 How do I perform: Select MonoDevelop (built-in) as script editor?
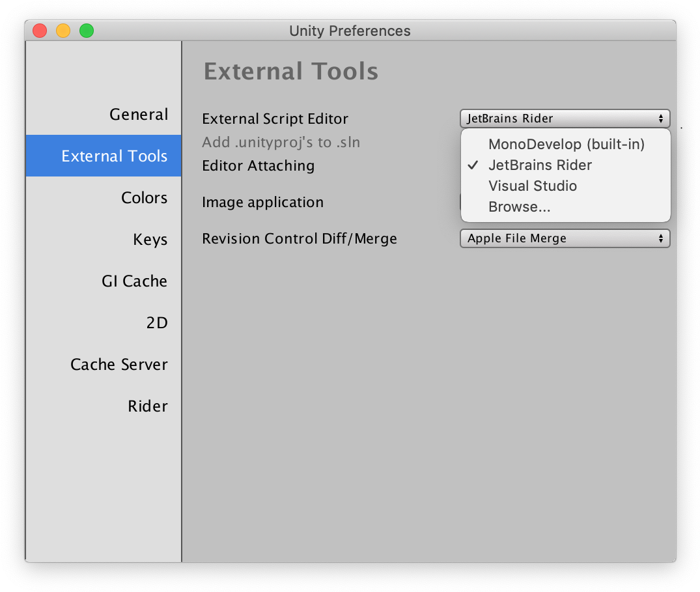point(566,144)
